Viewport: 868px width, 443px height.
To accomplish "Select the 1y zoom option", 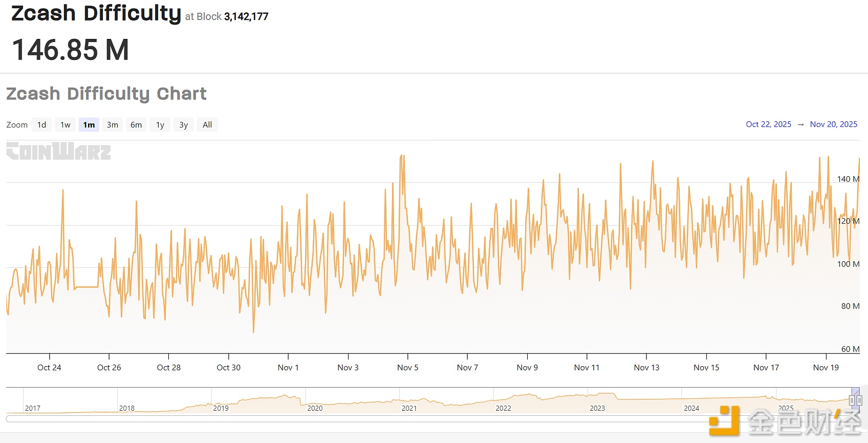I will pyautogui.click(x=160, y=125).
